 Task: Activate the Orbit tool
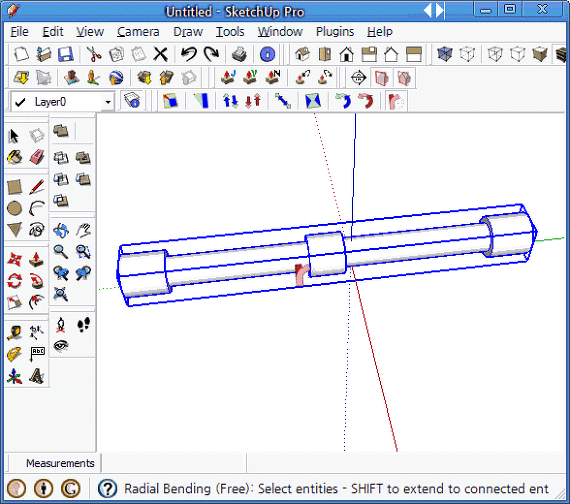point(61,231)
